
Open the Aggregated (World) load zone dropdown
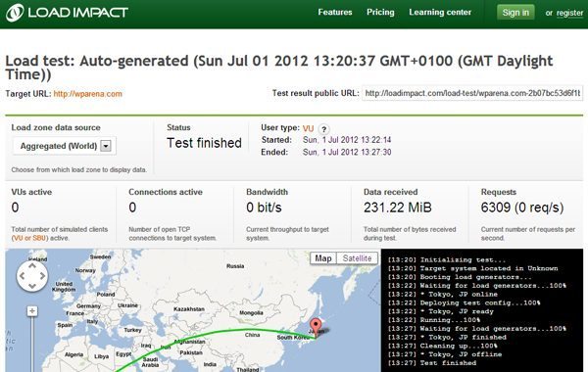point(65,146)
